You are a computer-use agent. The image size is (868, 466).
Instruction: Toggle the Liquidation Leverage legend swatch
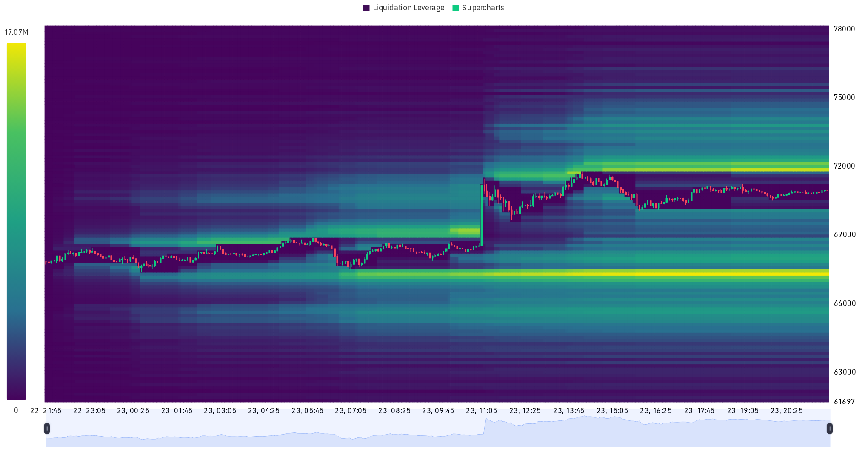click(366, 8)
